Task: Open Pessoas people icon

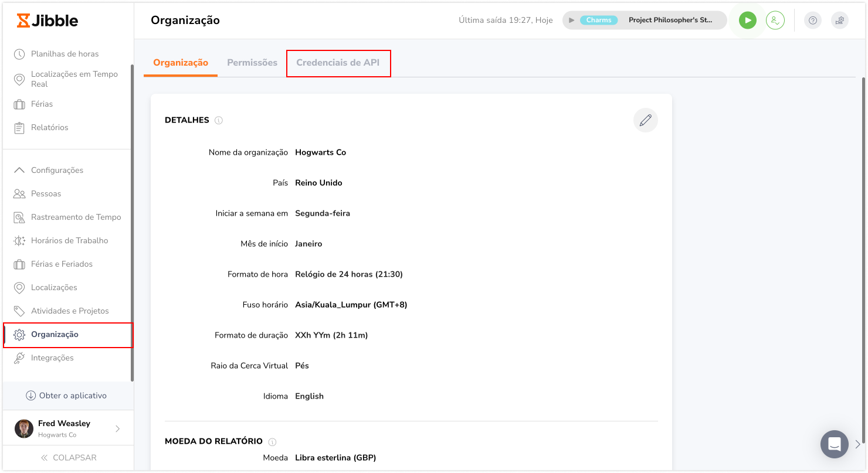Action: tap(19, 193)
